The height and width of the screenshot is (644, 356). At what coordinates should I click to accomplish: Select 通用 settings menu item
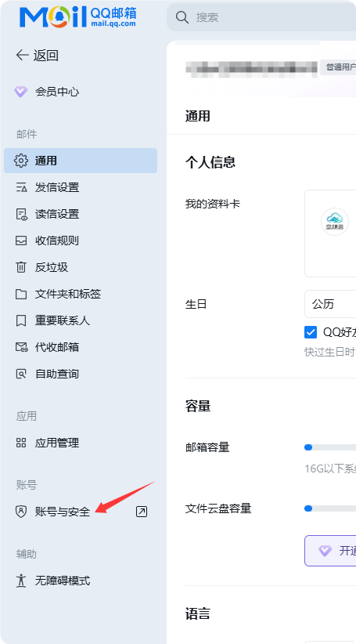(81, 161)
